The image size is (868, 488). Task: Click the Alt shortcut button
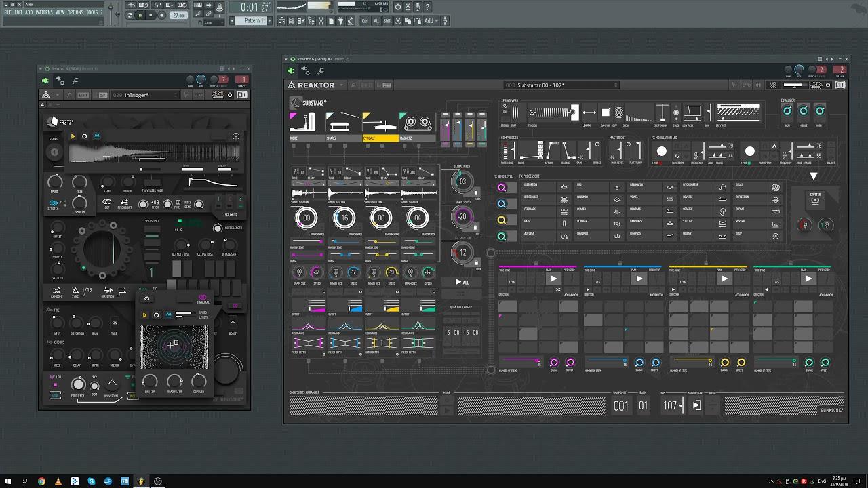coord(376,21)
